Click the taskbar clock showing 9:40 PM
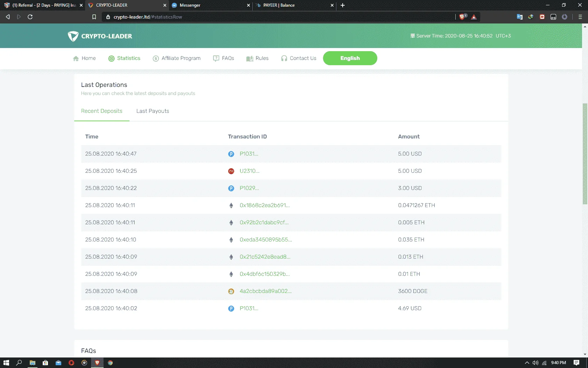The width and height of the screenshot is (588, 368). click(x=558, y=363)
